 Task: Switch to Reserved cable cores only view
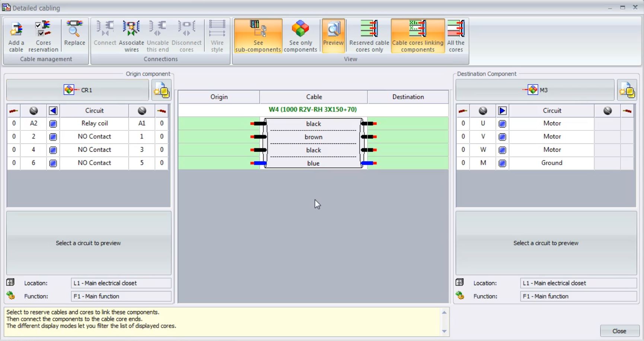click(368, 35)
